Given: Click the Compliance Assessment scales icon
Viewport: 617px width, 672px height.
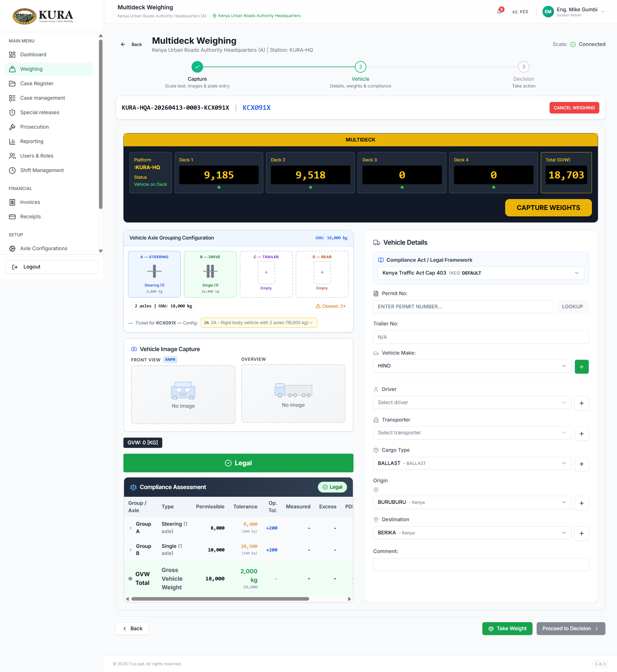Looking at the screenshot, I should pos(133,487).
